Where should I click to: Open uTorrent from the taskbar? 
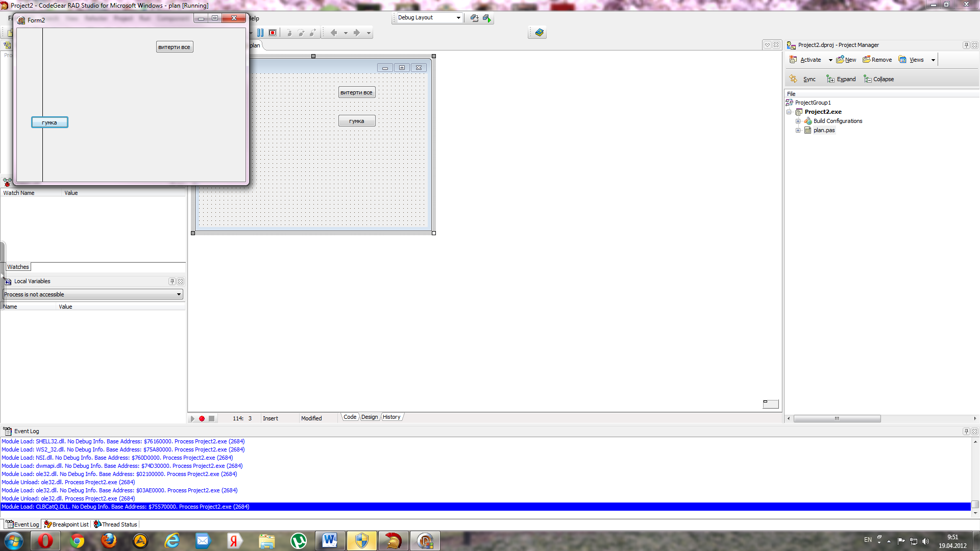click(x=299, y=541)
